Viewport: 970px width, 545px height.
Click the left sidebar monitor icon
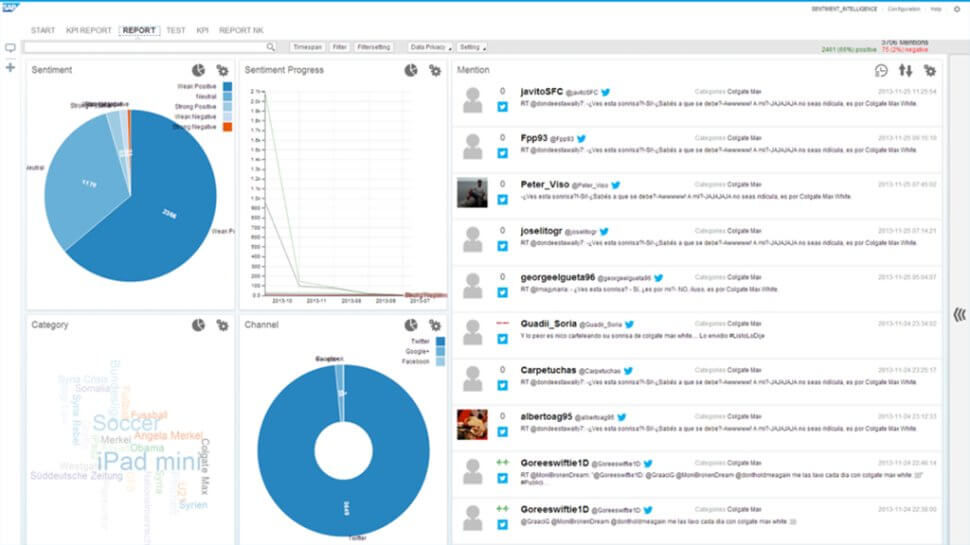[x=10, y=48]
